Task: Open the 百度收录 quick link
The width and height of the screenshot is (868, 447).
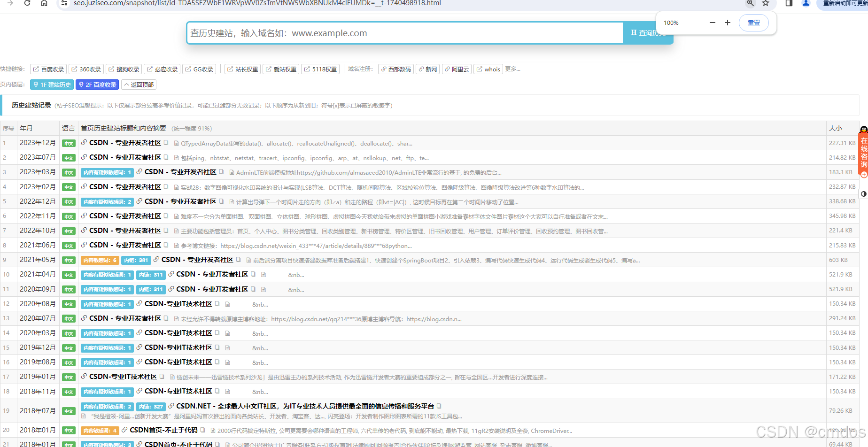Action: (48, 69)
